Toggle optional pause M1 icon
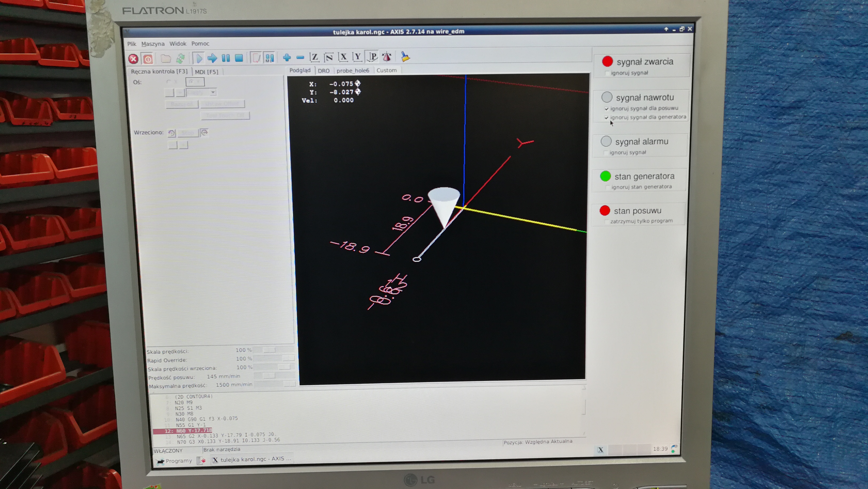The image size is (868, 489). (269, 58)
